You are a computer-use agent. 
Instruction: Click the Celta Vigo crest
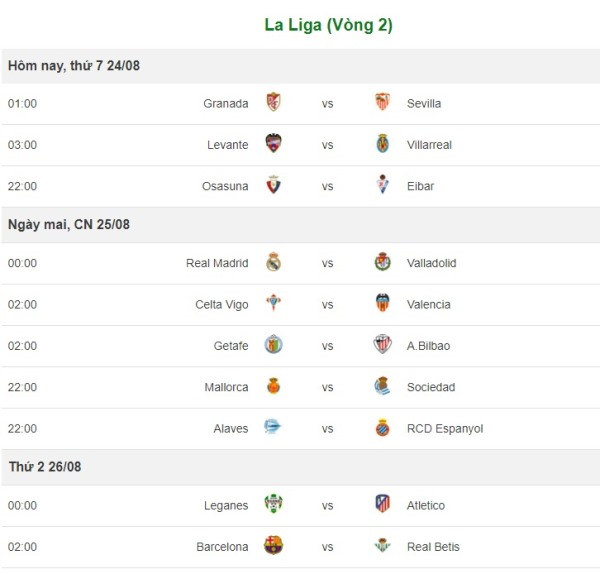273,304
